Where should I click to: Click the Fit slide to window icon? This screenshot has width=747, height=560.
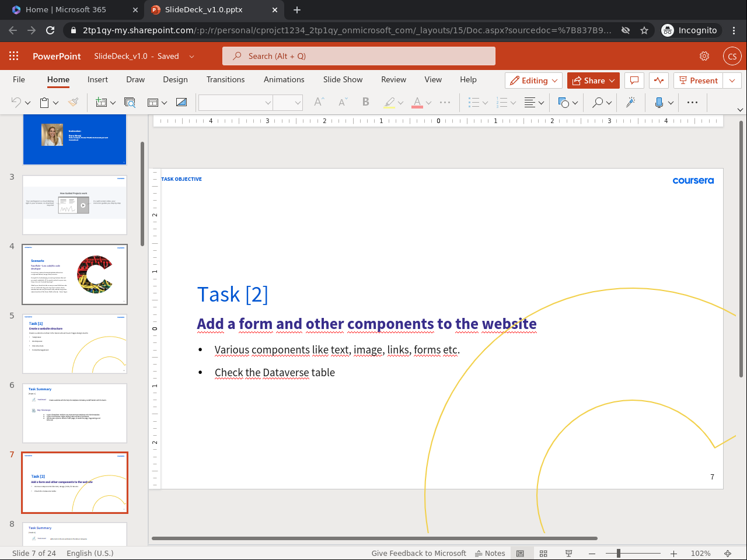728,553
